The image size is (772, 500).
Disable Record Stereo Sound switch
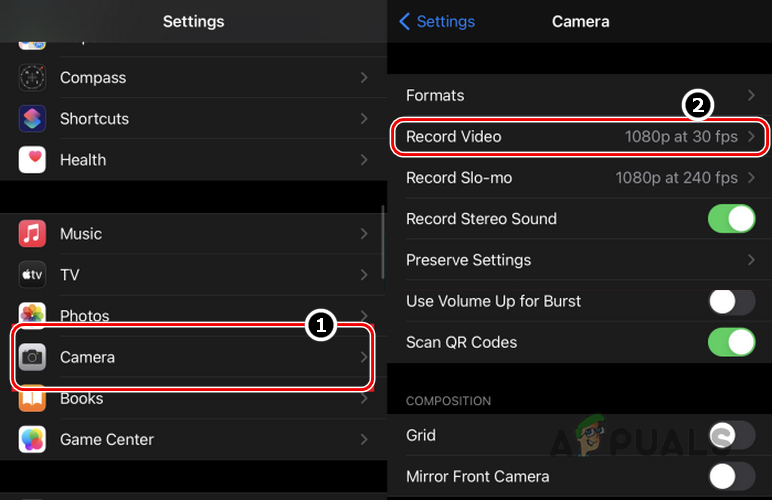[731, 219]
